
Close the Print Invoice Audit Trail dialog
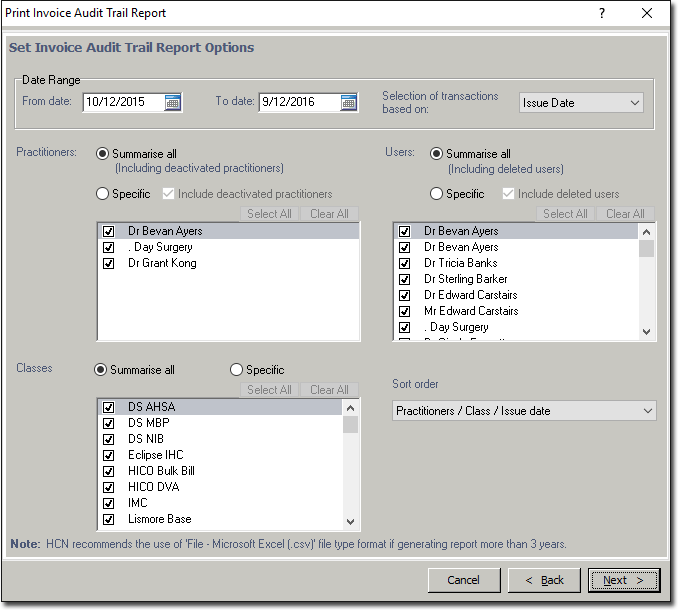648,13
